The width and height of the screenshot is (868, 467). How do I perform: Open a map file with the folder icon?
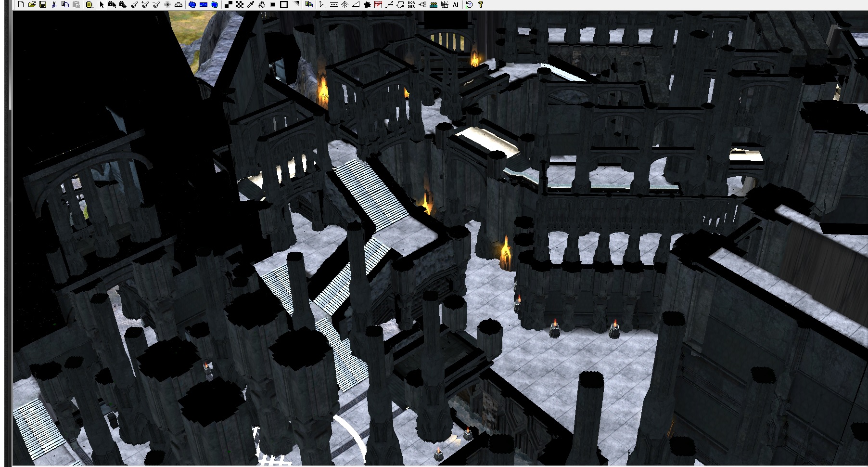(32, 4)
